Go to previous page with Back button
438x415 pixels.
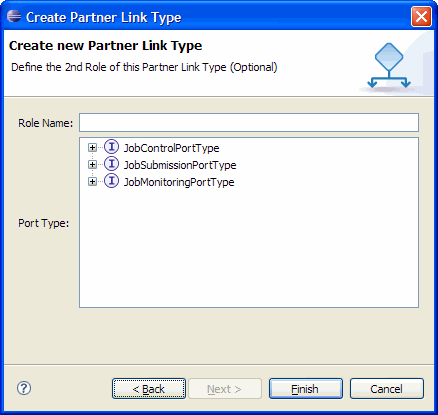(149, 389)
